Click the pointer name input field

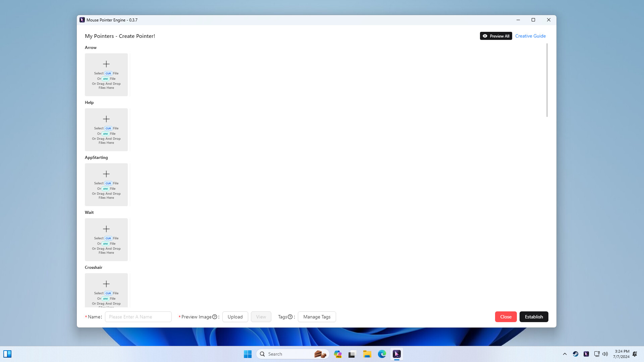click(x=138, y=316)
